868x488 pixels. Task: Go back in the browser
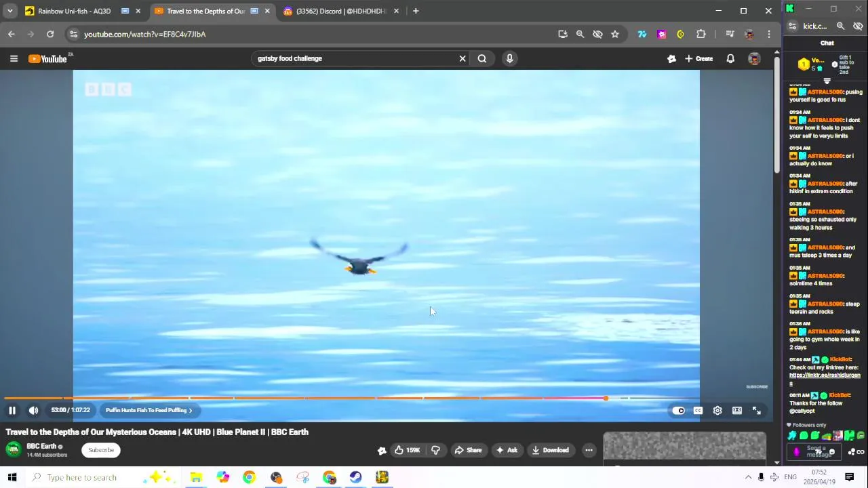click(12, 34)
